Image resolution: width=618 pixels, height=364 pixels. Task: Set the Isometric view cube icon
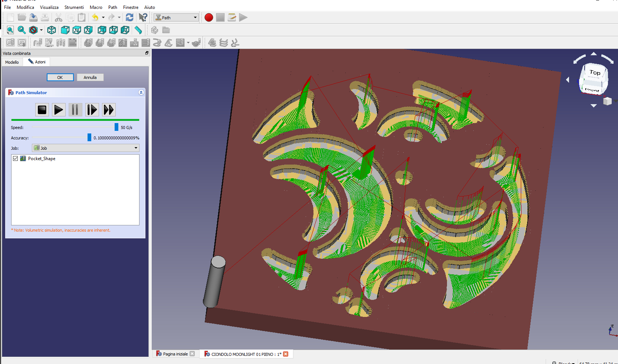click(x=52, y=30)
